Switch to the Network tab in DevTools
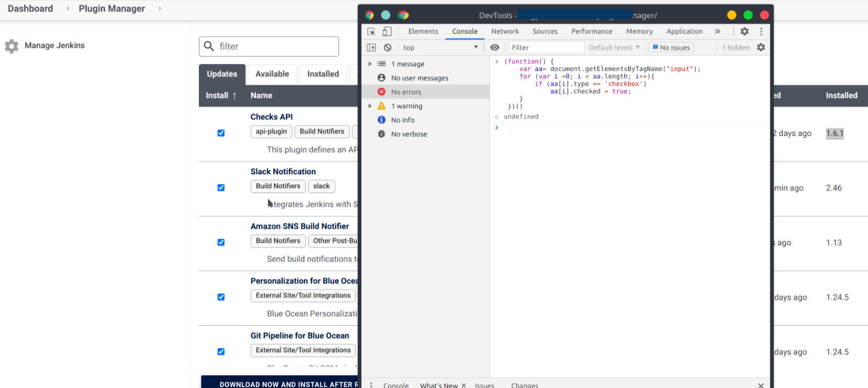The height and width of the screenshot is (388, 868). pos(505,31)
